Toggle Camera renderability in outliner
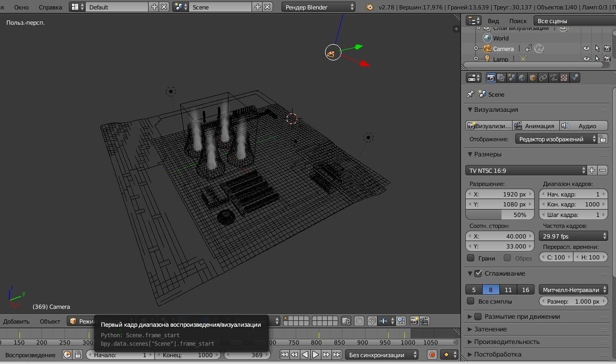This screenshot has width=616, height=364. pos(608,48)
